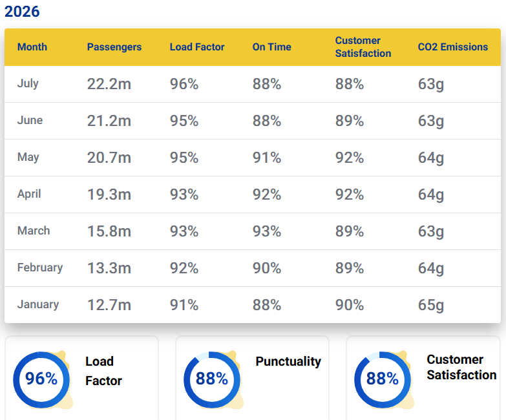
Task: Select the Month column header
Action: point(32,47)
